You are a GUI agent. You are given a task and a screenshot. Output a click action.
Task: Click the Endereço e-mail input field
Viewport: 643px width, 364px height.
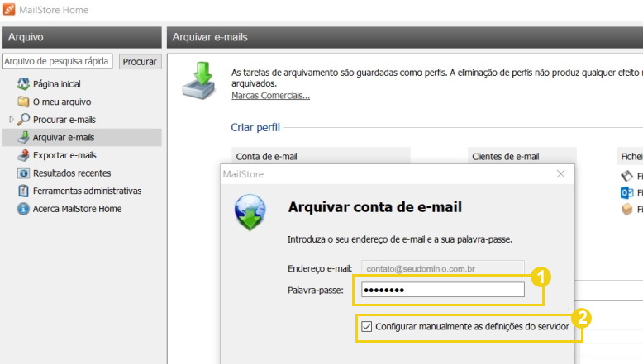pyautogui.click(x=443, y=268)
